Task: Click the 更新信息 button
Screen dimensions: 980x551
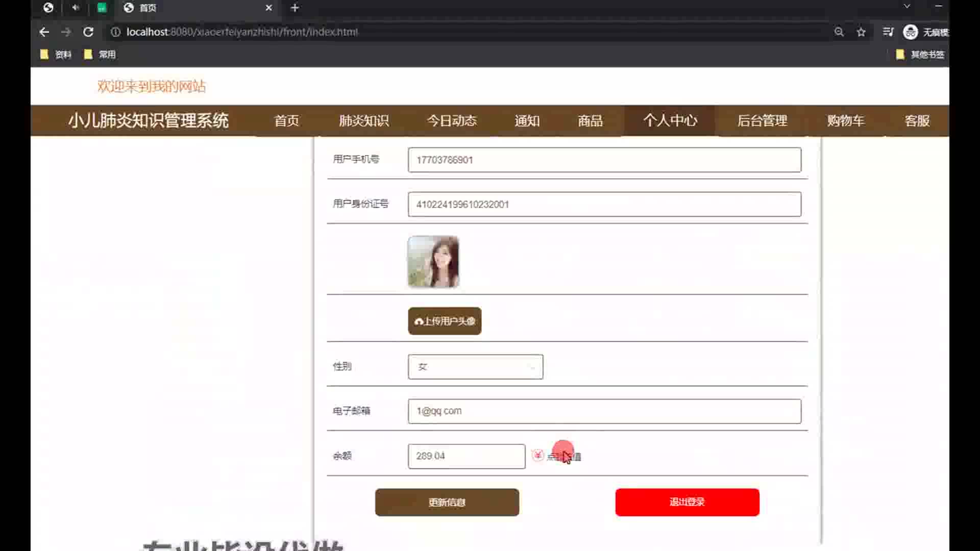Action: click(x=447, y=503)
